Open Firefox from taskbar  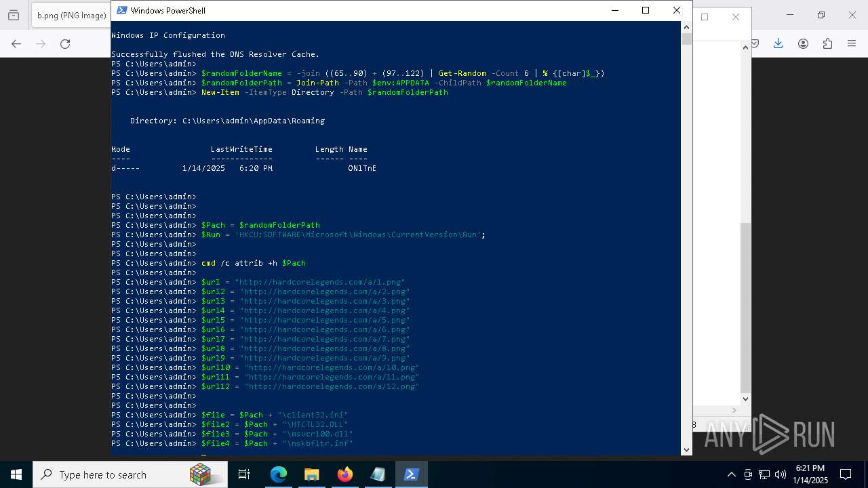pyautogui.click(x=344, y=474)
